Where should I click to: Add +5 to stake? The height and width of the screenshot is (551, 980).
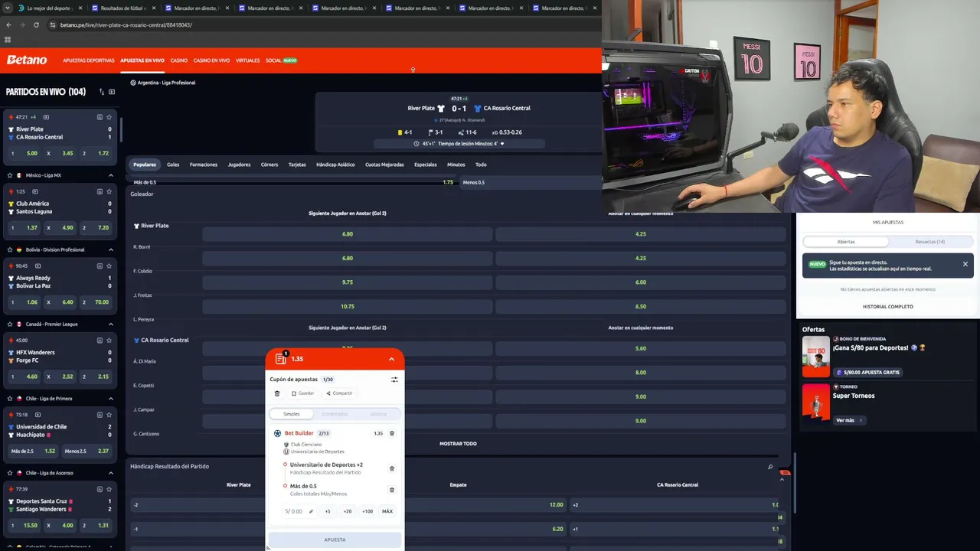pos(328,511)
